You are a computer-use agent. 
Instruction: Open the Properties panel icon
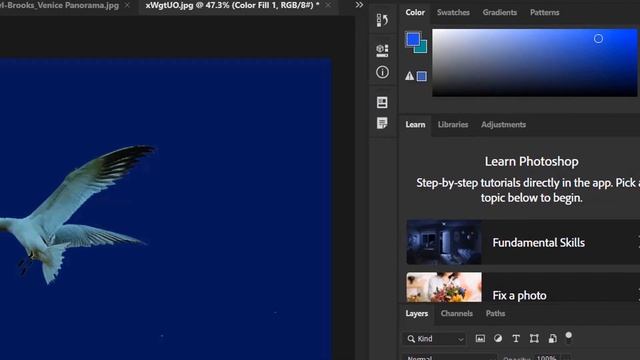point(382,51)
